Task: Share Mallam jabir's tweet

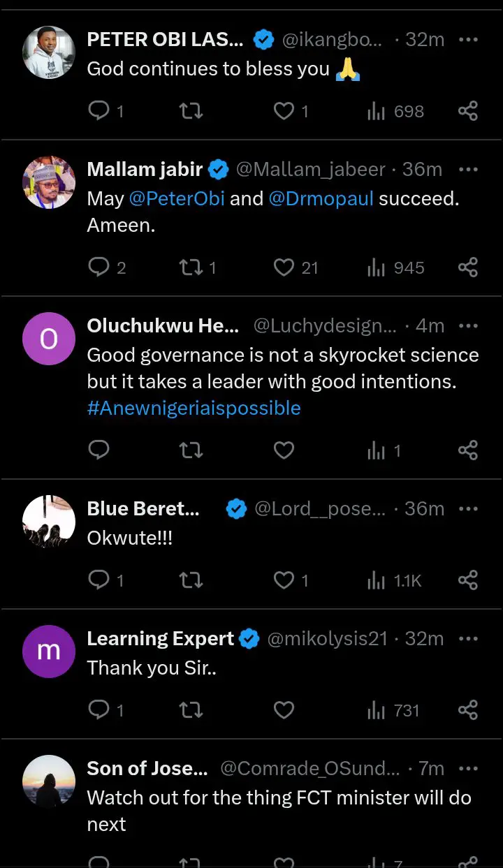Action: (467, 267)
